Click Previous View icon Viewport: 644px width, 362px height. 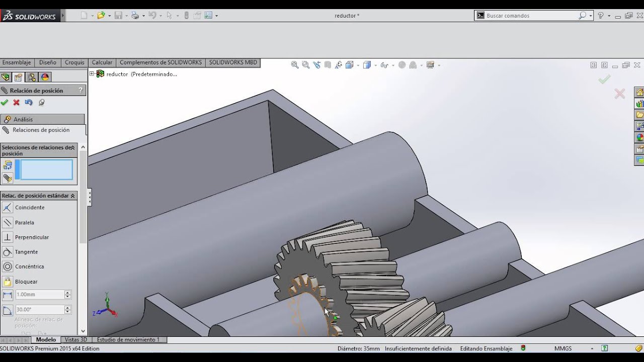[316, 65]
